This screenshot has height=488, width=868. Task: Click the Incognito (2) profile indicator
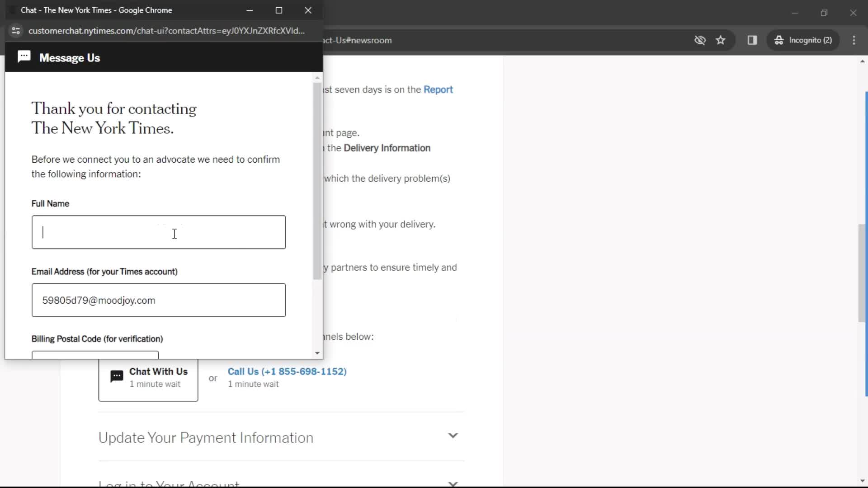pos(803,40)
